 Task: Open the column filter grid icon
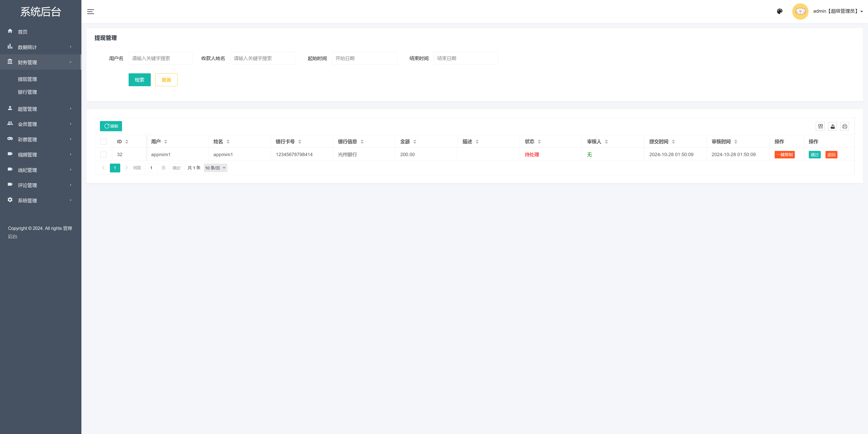pyautogui.click(x=821, y=126)
